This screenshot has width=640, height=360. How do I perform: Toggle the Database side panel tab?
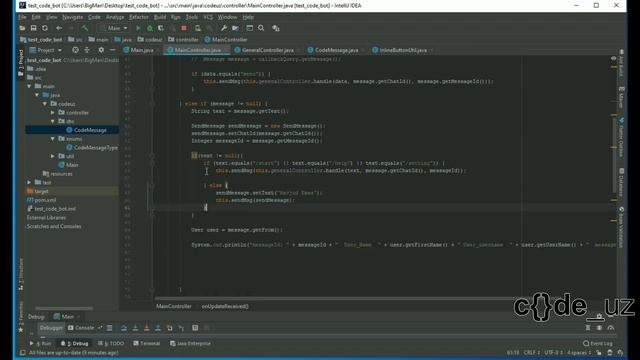click(622, 181)
